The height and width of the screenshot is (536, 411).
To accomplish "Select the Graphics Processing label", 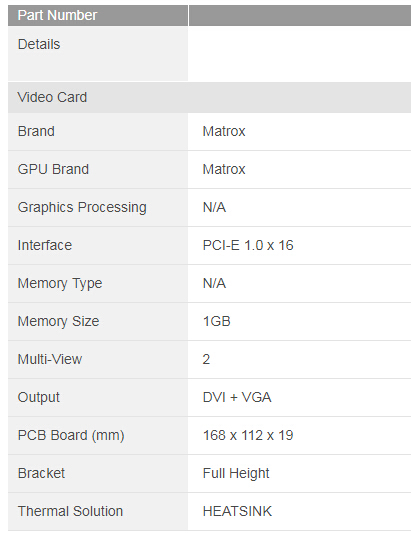I will point(82,207).
